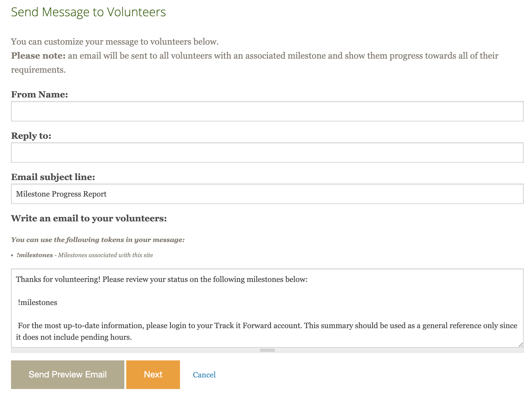Focus the Reply to input field
The width and height of the screenshot is (532, 397).
click(x=267, y=153)
